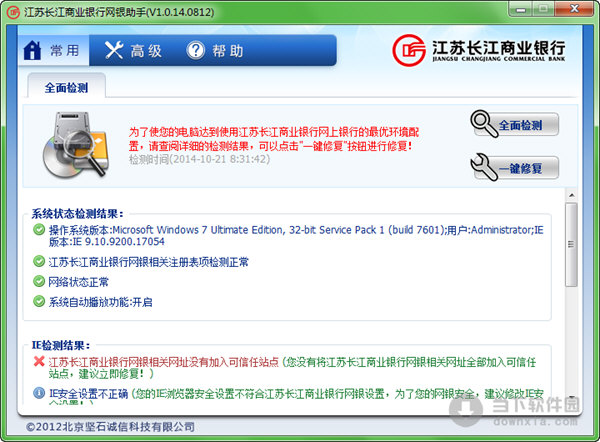The height and width of the screenshot is (442, 600).
Task: Click the Jiangsu Changjiang bank logo
Action: (479, 51)
